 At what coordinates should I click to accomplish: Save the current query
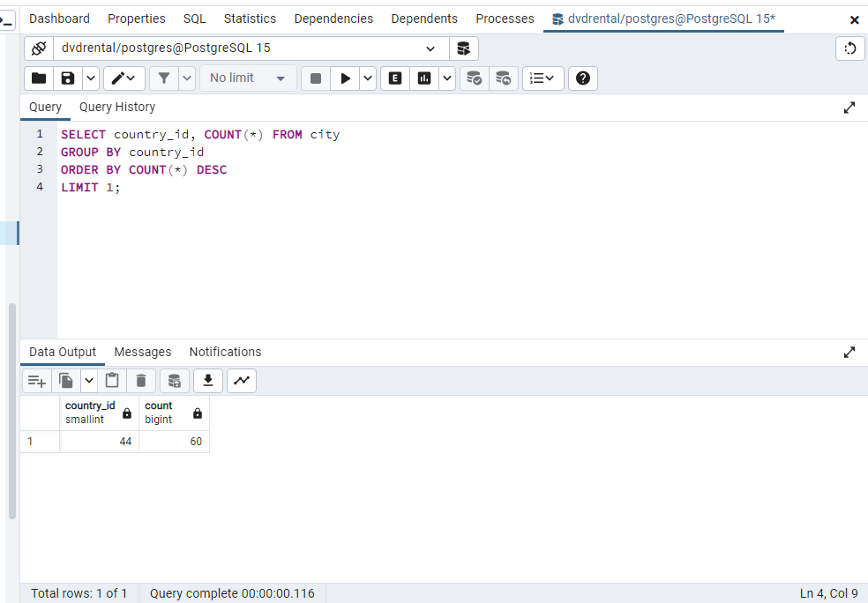coord(67,78)
